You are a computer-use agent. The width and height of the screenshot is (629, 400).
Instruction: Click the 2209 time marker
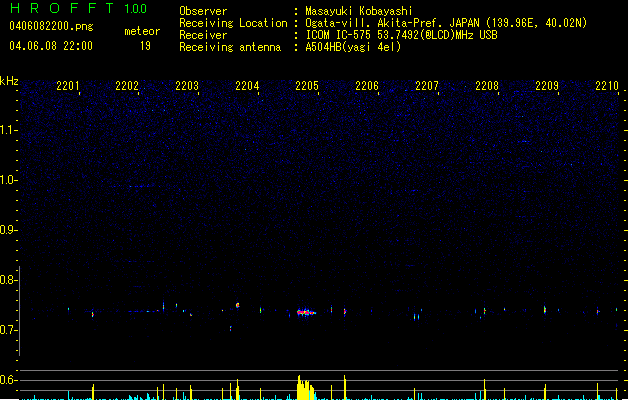click(547, 85)
